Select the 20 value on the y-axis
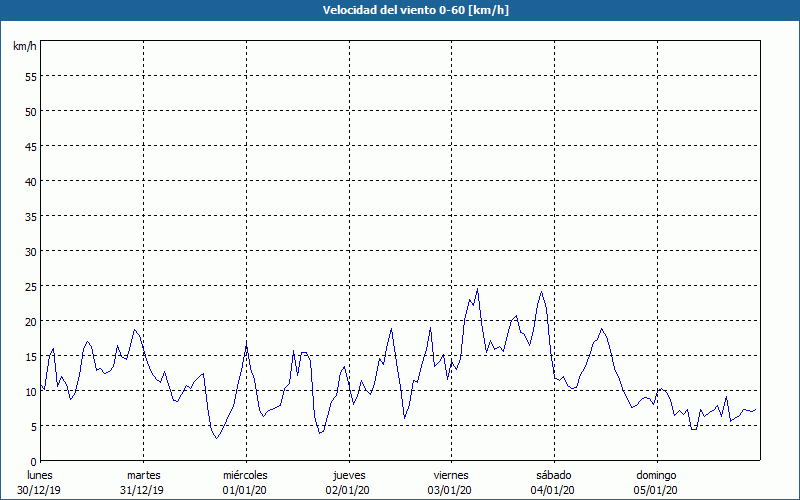This screenshot has height=500, width=800. click(31, 322)
